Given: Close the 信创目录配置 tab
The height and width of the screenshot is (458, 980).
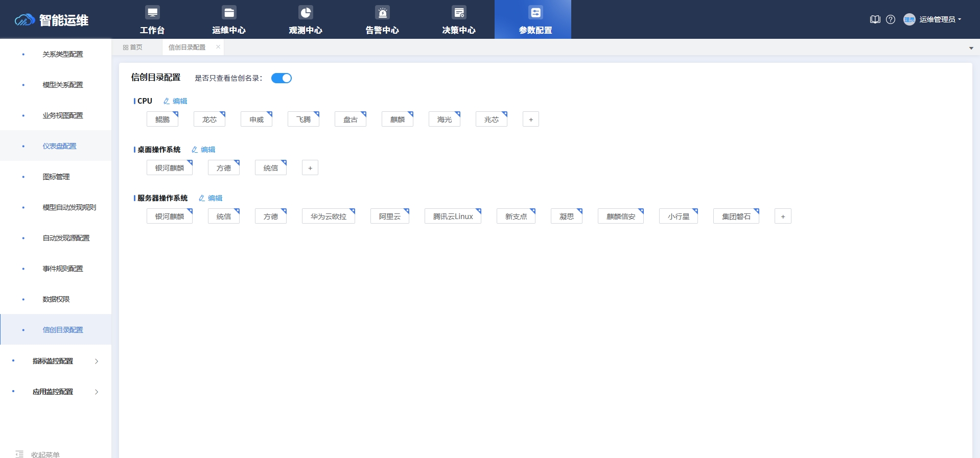Looking at the screenshot, I should click(218, 47).
